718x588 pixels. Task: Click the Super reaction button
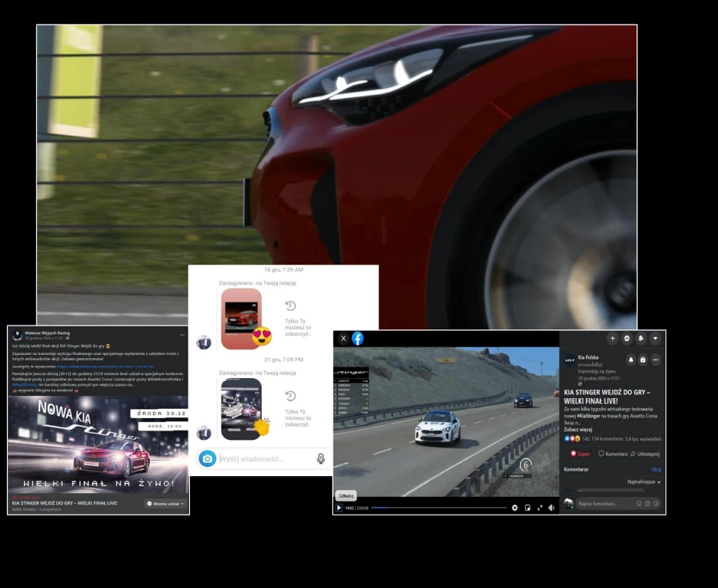[x=580, y=454]
